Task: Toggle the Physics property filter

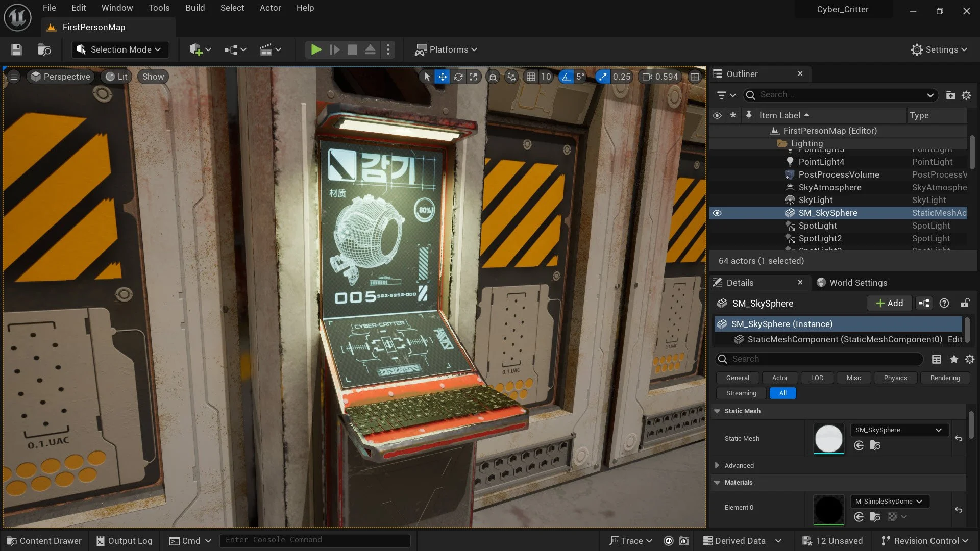Action: pyautogui.click(x=895, y=378)
